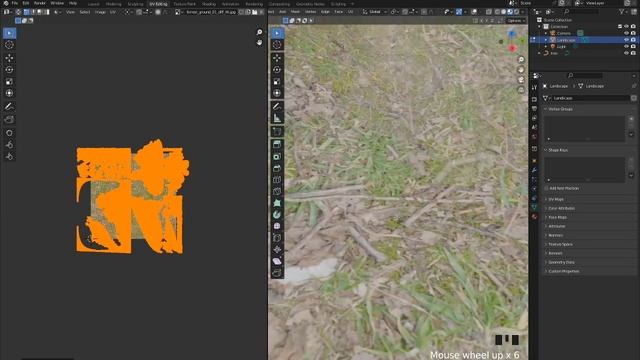Select the UV editor Move tool
This screenshot has height=360, width=640.
click(x=9, y=58)
